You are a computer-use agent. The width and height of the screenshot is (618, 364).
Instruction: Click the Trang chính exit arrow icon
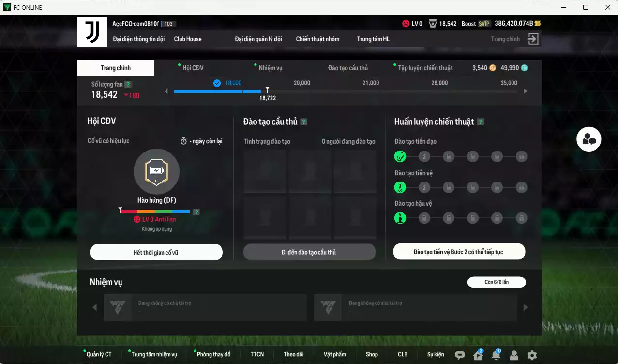pos(533,39)
